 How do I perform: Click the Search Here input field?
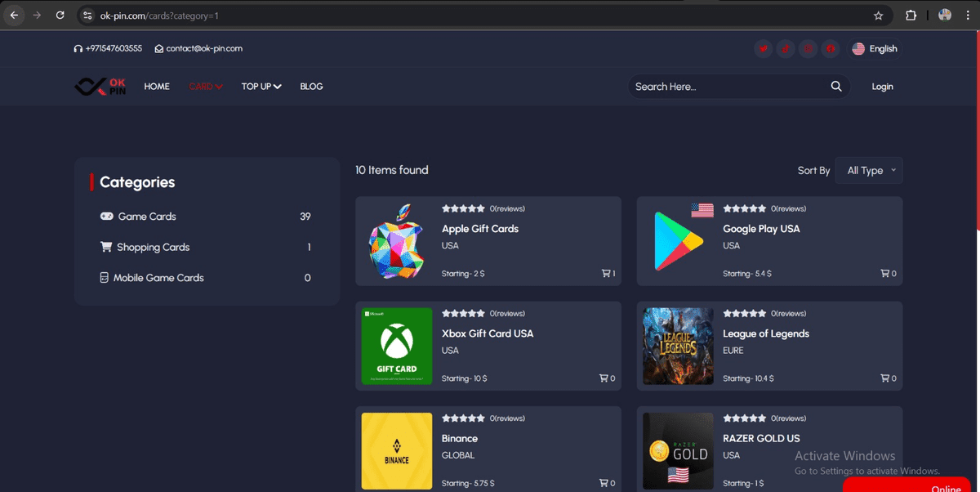[x=727, y=87]
